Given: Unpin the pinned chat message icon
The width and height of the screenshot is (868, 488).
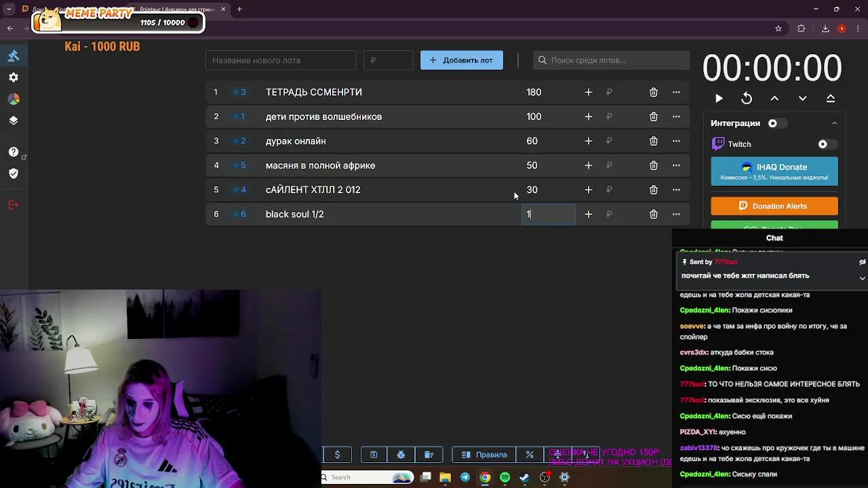Looking at the screenshot, I should [862, 262].
